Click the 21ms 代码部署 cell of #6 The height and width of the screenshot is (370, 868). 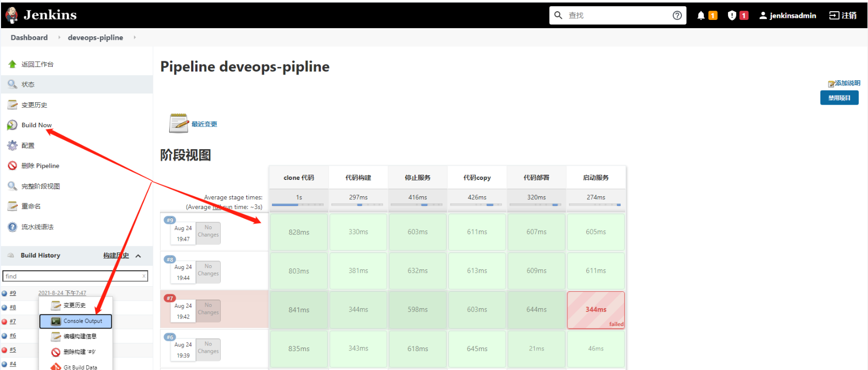tap(536, 349)
